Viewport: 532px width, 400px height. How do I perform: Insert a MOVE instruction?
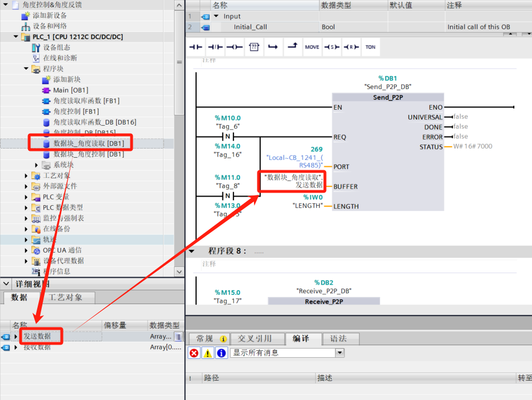click(x=312, y=47)
